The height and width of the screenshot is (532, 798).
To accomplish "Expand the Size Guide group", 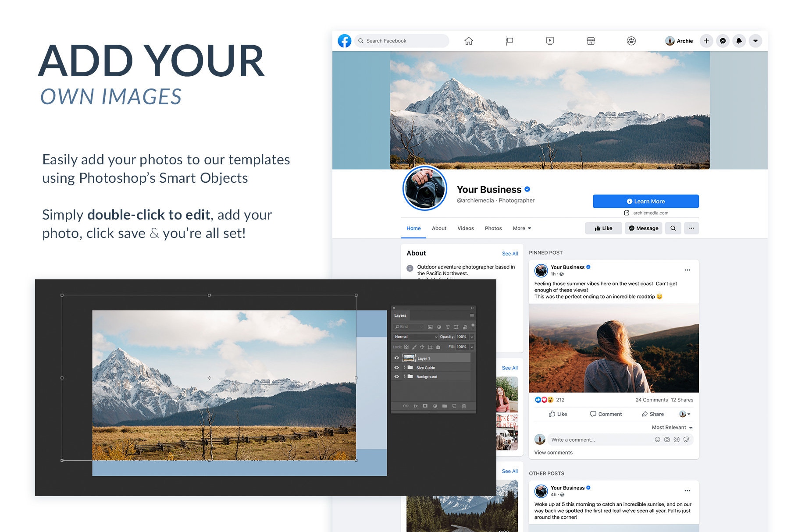I will (405, 368).
